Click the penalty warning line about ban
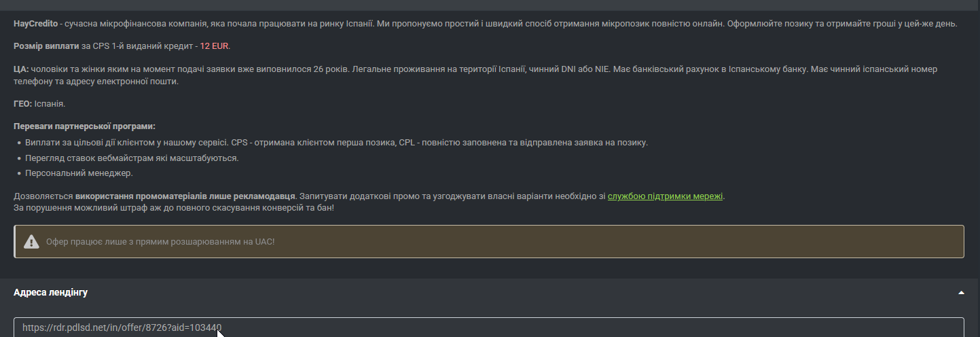The image size is (980, 337). tap(173, 207)
